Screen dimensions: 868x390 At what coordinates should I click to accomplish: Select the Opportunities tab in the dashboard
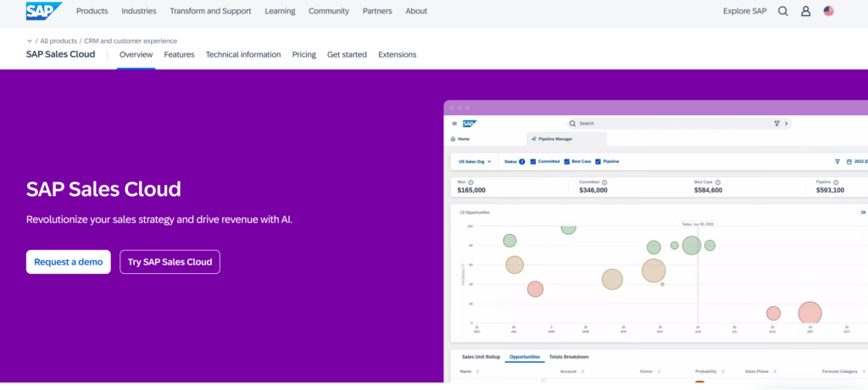pyautogui.click(x=525, y=357)
